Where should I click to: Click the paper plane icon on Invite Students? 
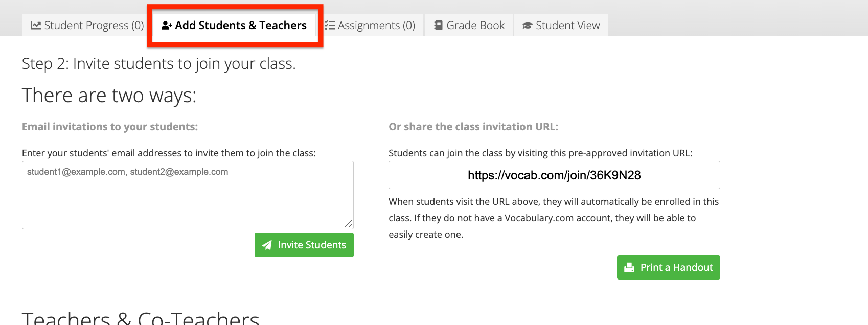[266, 245]
